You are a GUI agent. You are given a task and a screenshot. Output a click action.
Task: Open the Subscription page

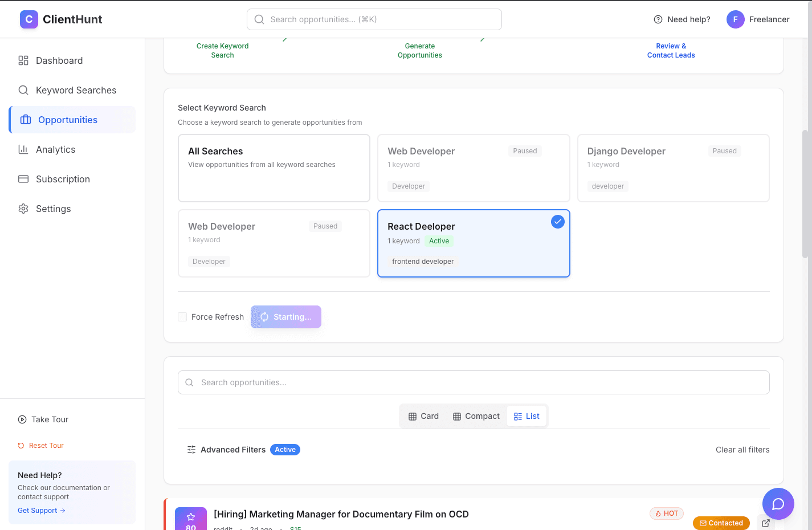coord(63,179)
